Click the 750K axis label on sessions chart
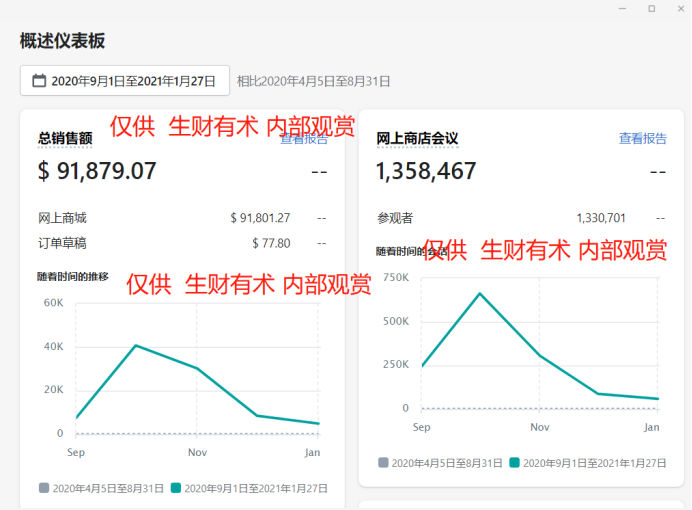Image resolution: width=692 pixels, height=510 pixels. click(396, 278)
